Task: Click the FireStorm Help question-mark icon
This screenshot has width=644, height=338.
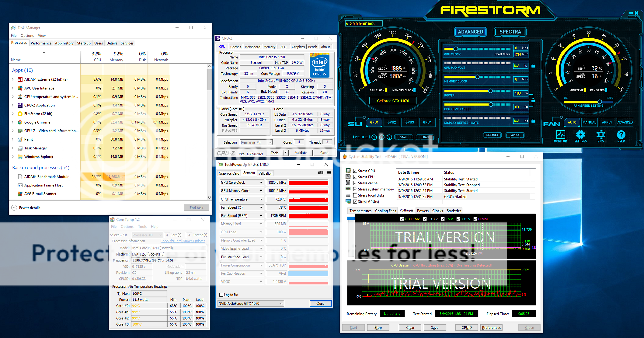Action: point(621,136)
